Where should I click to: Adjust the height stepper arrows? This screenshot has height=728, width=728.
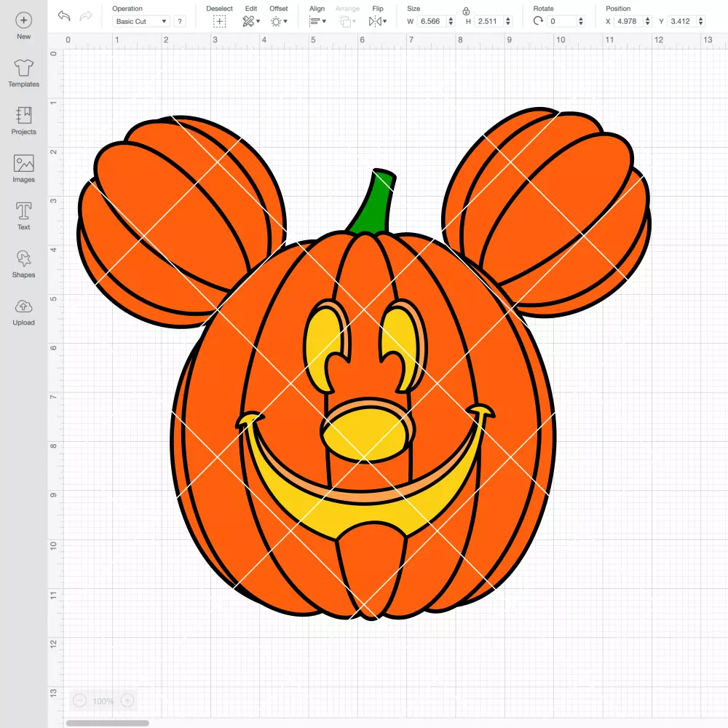[x=508, y=21]
